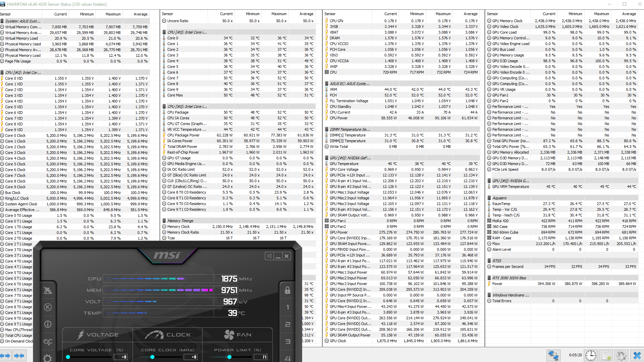Click the Core Clock +0 value field
Screen dimensions: 644x362
click(190, 357)
